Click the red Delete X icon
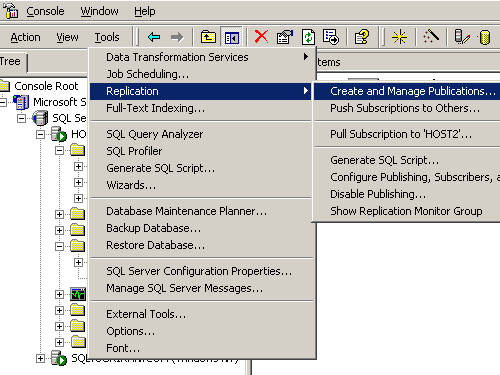 tap(261, 36)
